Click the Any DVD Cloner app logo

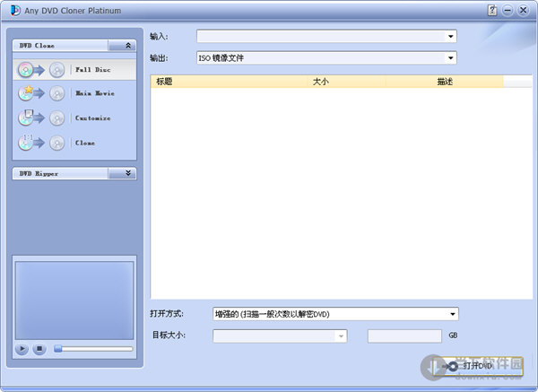point(15,10)
